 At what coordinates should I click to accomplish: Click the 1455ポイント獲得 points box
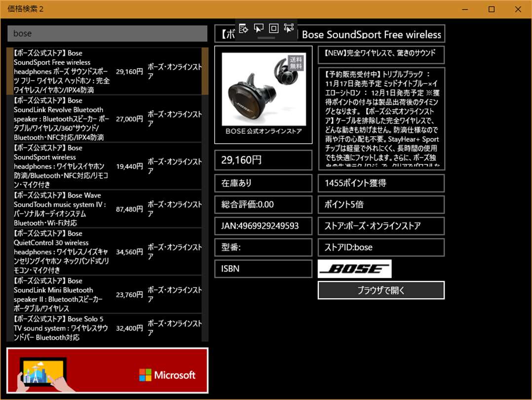coord(381,183)
